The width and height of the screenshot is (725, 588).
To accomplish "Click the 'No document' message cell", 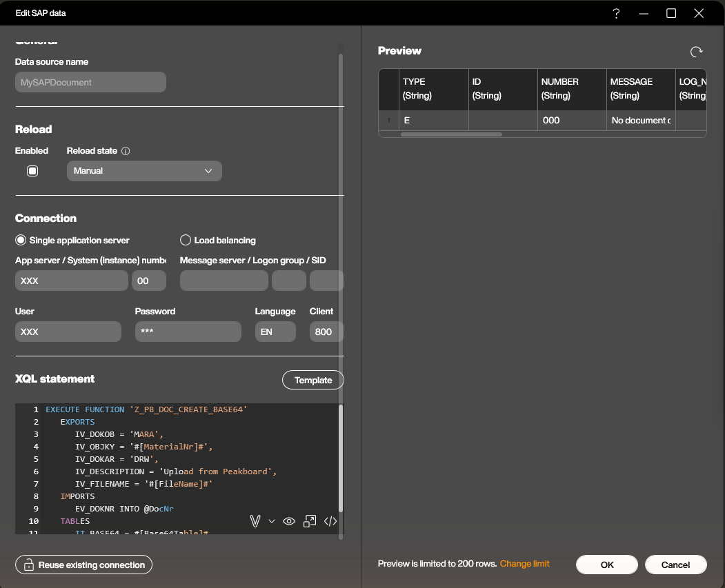I will click(641, 121).
